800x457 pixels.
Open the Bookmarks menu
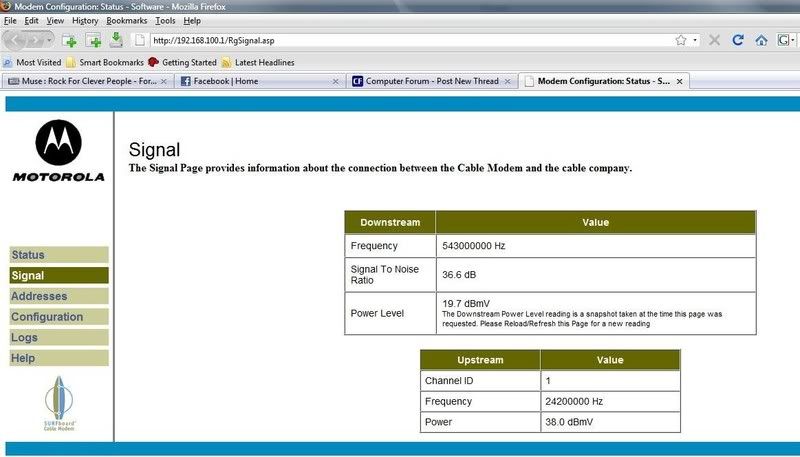[126, 20]
